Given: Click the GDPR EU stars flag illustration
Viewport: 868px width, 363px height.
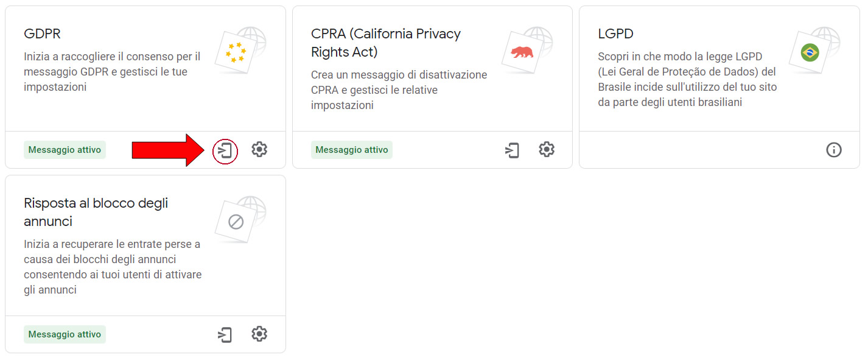Looking at the screenshot, I should (x=240, y=51).
